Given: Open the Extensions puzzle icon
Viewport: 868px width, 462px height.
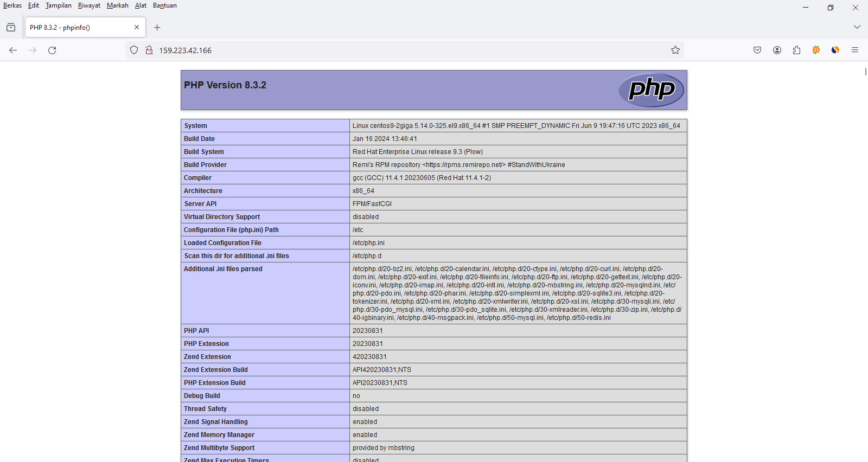Looking at the screenshot, I should [796, 50].
